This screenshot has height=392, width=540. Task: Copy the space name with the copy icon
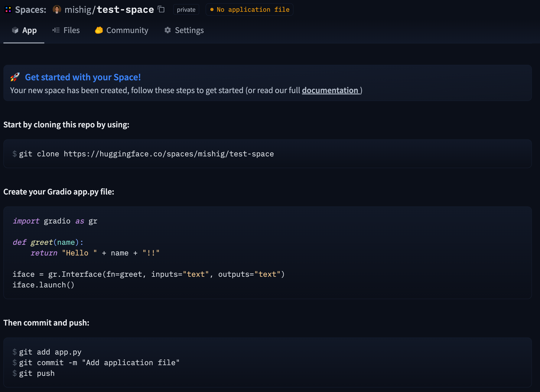pyautogui.click(x=162, y=9)
